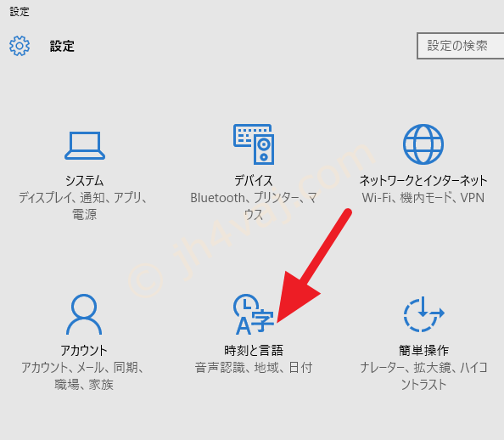504x440 pixels.
Task: Focus the 設定の検索 search box
Action: click(460, 46)
